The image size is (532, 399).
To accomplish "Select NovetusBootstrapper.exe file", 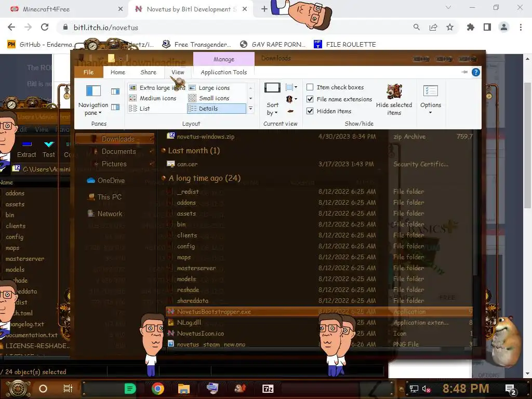I will click(319, 312).
